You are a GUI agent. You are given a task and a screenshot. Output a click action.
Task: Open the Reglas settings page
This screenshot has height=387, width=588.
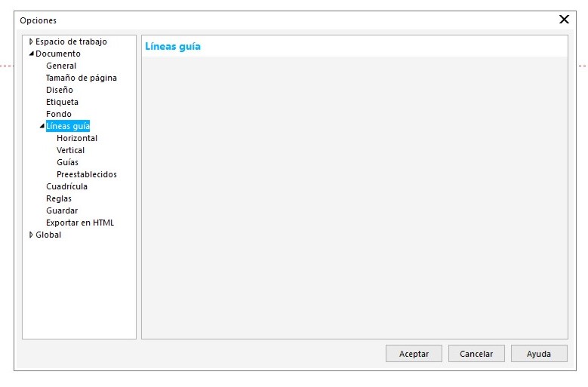coord(59,199)
